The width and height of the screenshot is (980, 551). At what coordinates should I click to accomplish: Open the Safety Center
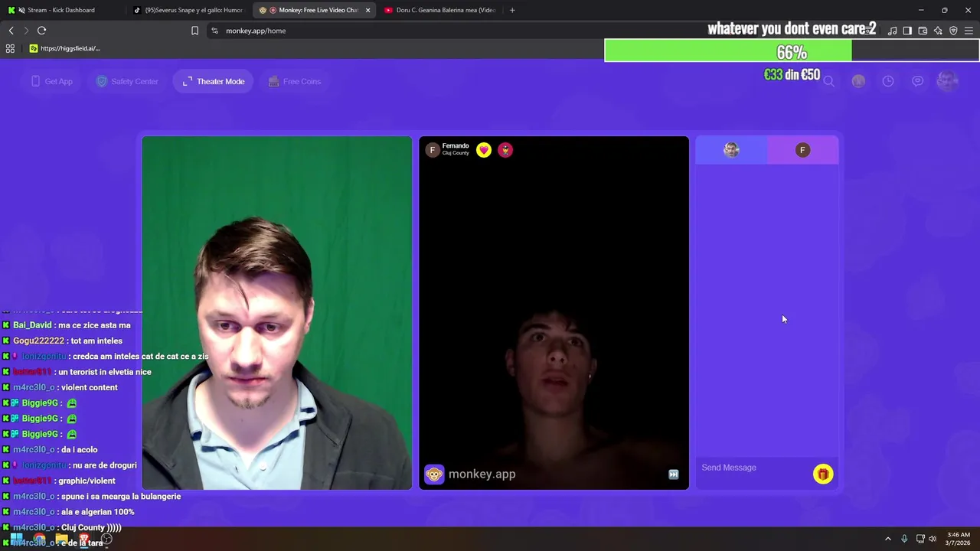(127, 81)
